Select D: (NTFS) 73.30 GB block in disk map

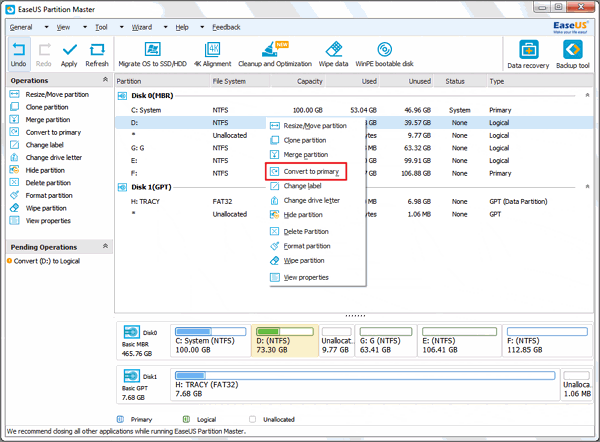285,341
